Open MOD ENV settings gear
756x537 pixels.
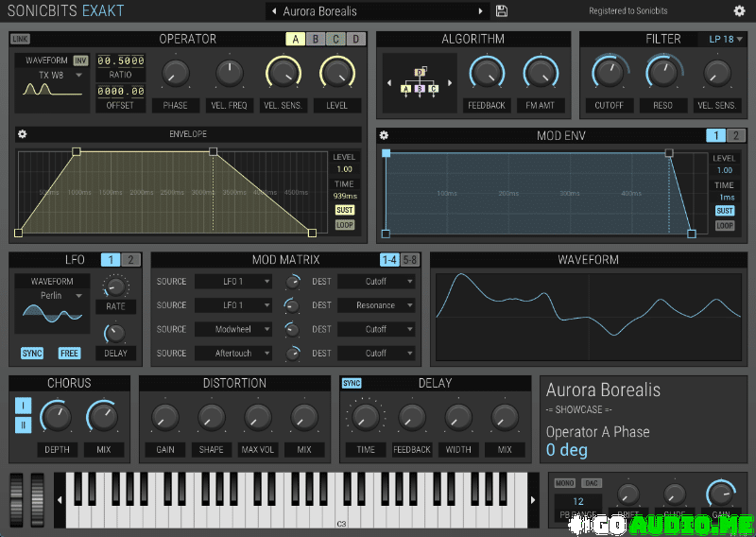pos(384,135)
